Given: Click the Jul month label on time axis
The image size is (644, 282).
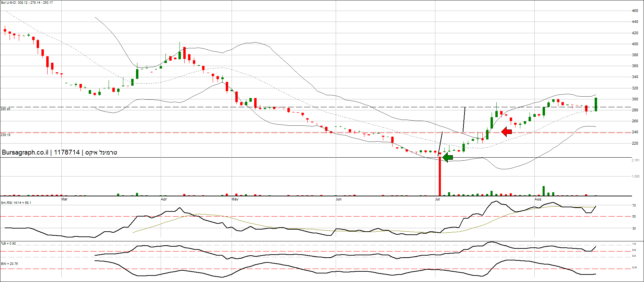Looking at the screenshot, I should [437, 199].
